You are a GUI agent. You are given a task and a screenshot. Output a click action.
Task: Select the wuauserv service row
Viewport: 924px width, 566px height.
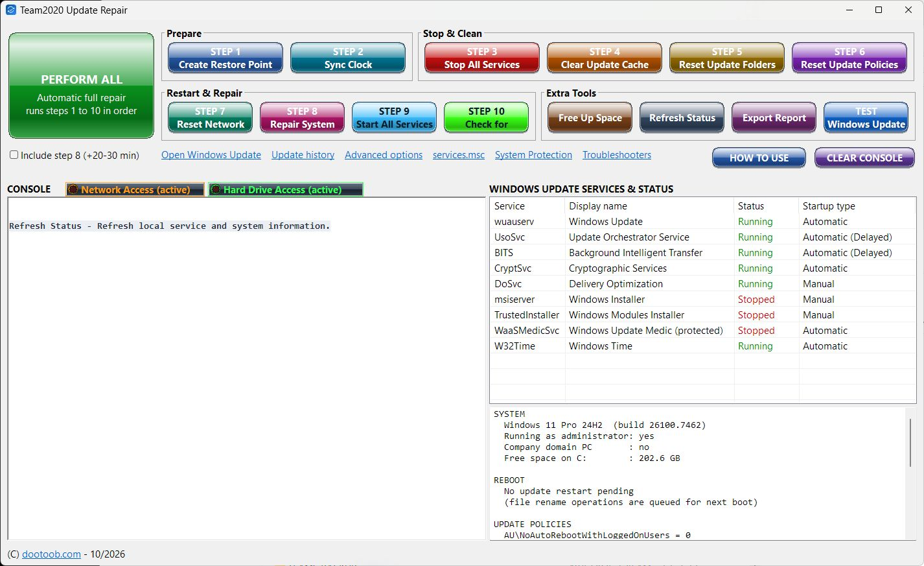tap(703, 222)
